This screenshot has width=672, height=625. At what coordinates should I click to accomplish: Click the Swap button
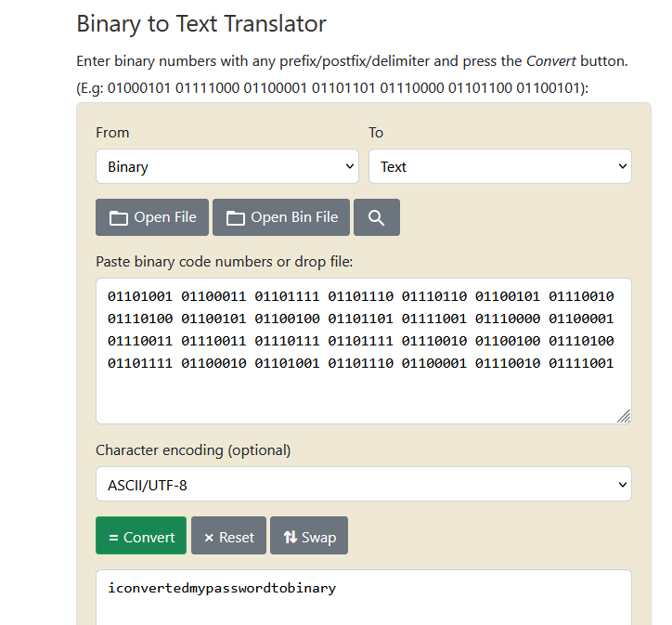coord(309,536)
